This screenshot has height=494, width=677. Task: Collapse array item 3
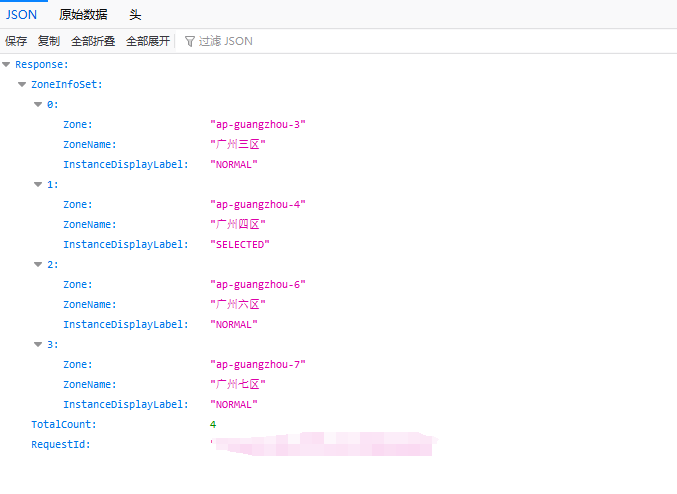(38, 345)
